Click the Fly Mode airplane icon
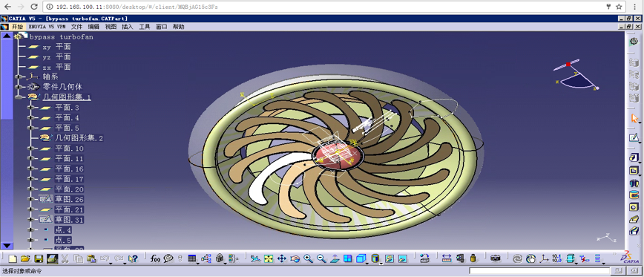The height and width of the screenshot is (277, 644). [x=255, y=258]
